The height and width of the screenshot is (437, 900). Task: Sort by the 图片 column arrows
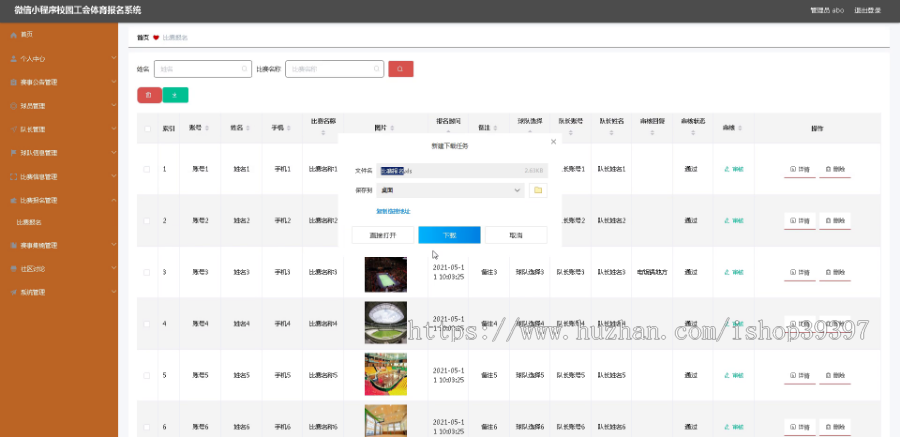point(392,128)
